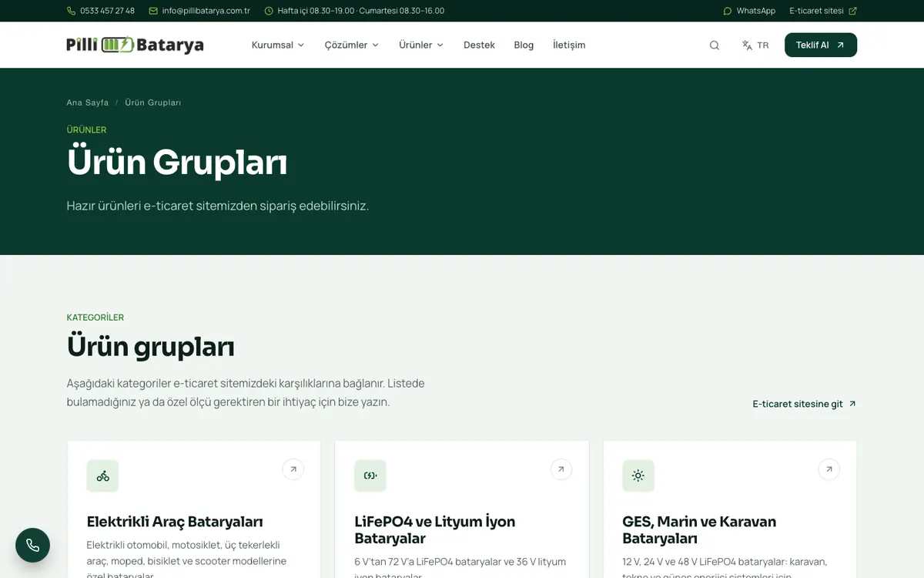Expand the Çözümler dropdown menu
The image size is (924, 578).
pos(352,45)
